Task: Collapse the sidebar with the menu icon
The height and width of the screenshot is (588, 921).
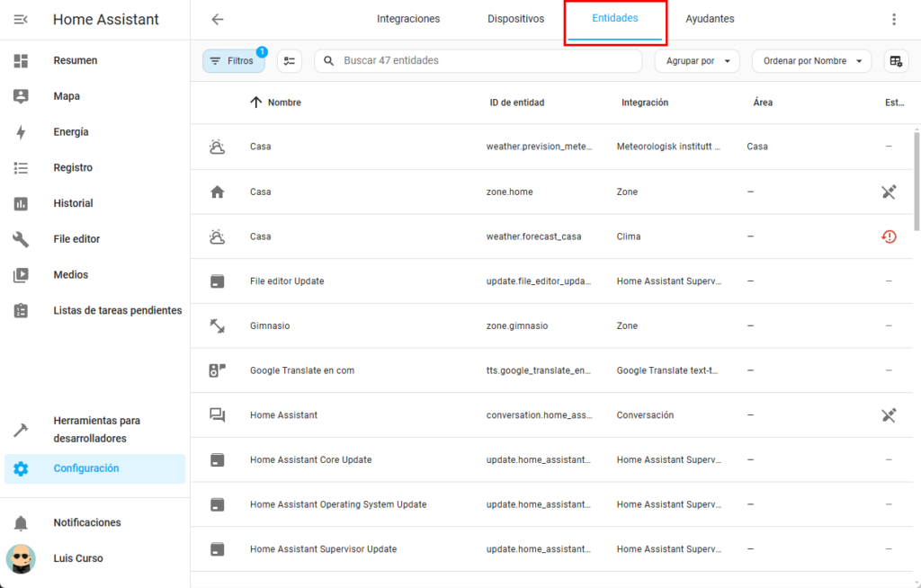Action: 21,19
